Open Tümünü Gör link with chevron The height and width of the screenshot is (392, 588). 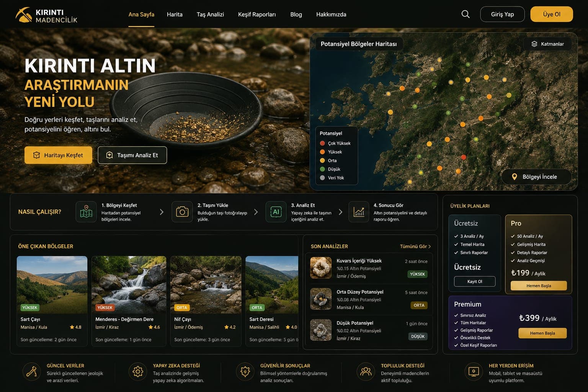click(415, 247)
